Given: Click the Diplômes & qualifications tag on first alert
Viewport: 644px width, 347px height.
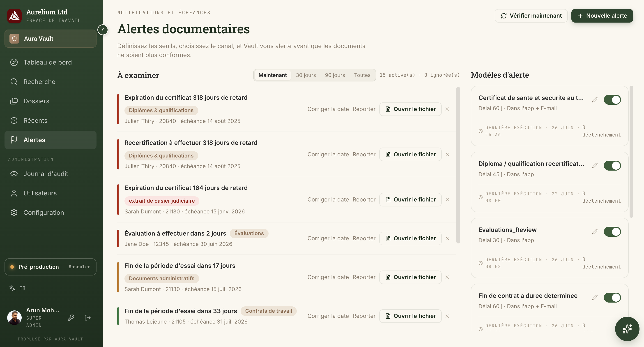Looking at the screenshot, I should 161,110.
